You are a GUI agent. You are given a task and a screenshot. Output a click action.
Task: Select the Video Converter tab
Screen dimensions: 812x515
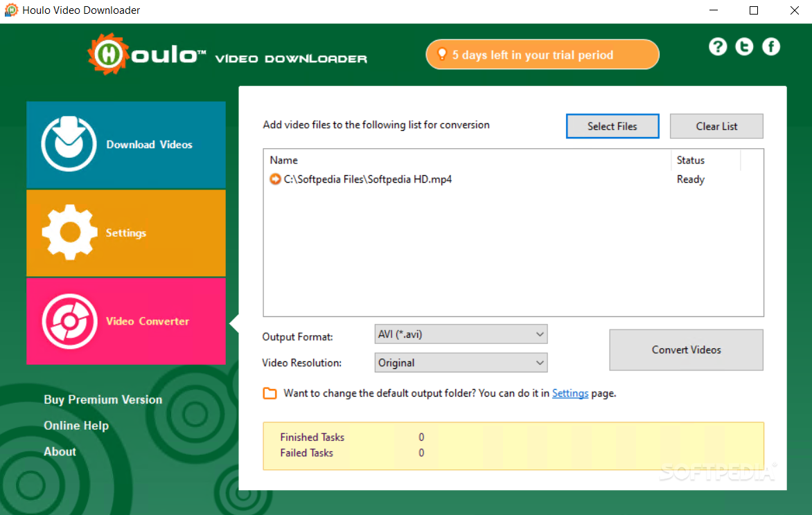pyautogui.click(x=126, y=321)
